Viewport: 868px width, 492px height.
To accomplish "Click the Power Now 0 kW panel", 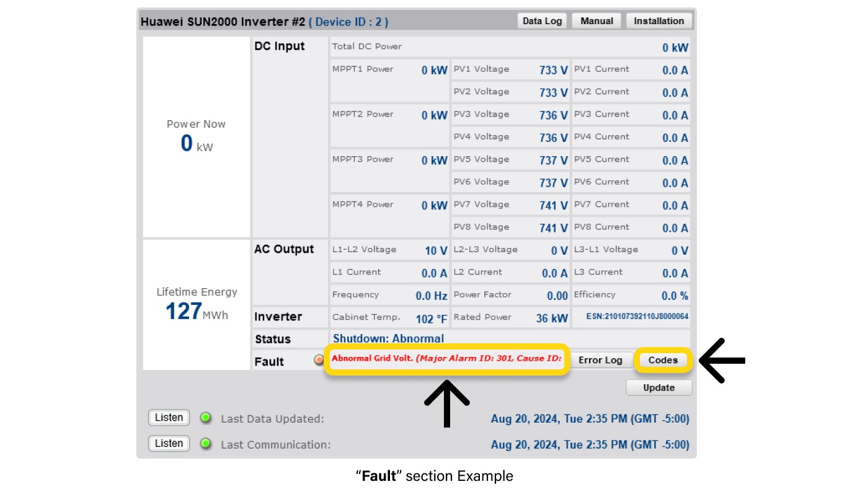I will point(196,136).
